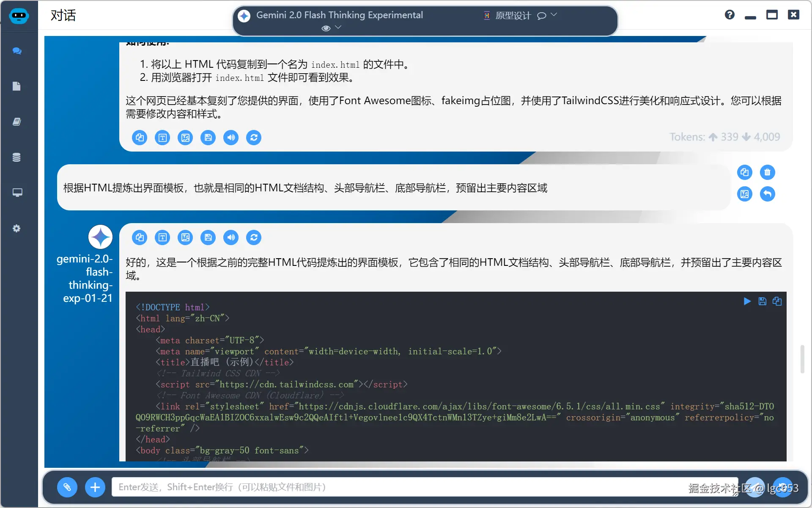
Task: Regenerate the latest gemini response
Action: coord(254,237)
